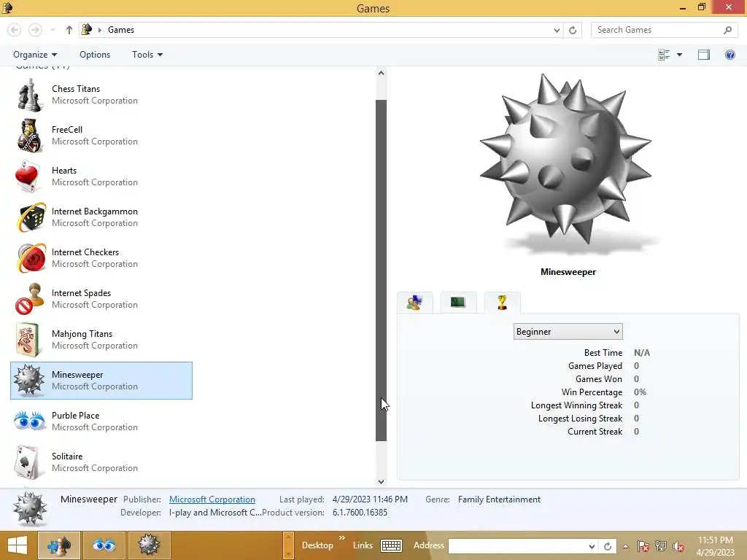Screen dimensions: 747x560
Task: Open the Chess Titans game icon
Action: click(x=29, y=95)
